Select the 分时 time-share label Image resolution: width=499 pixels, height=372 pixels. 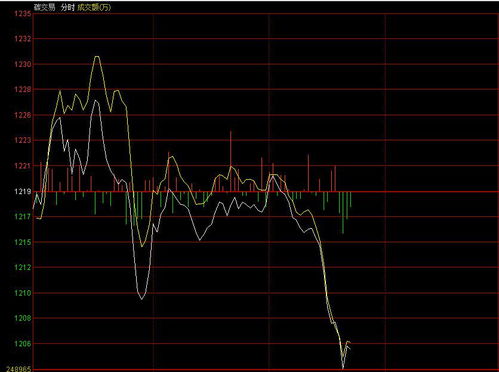click(67, 7)
